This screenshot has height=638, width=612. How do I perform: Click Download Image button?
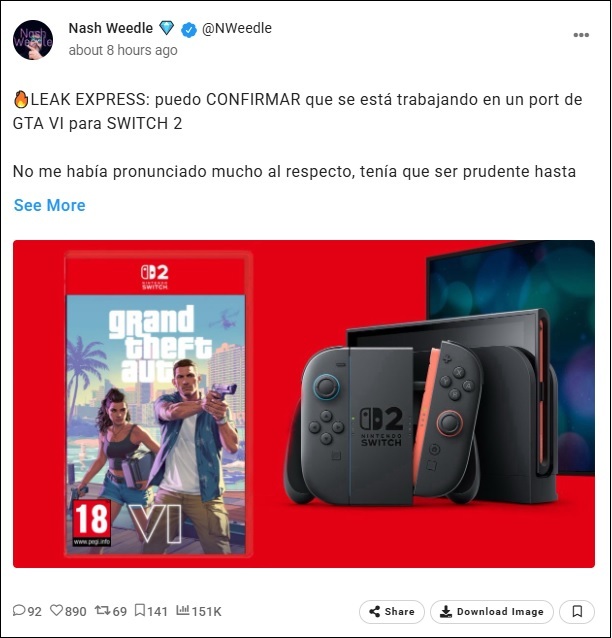(x=492, y=612)
